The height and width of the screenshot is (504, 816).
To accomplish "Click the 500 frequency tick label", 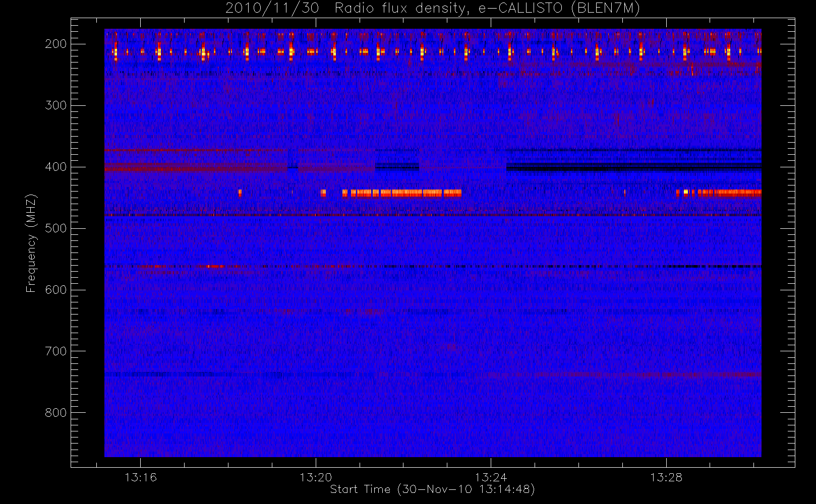I will 55,228.
